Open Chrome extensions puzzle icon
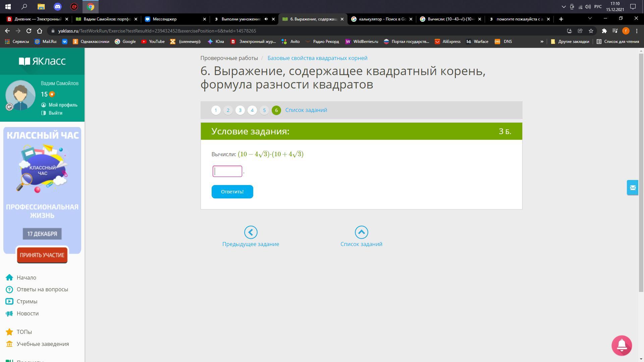The height and width of the screenshot is (362, 644). tap(604, 31)
